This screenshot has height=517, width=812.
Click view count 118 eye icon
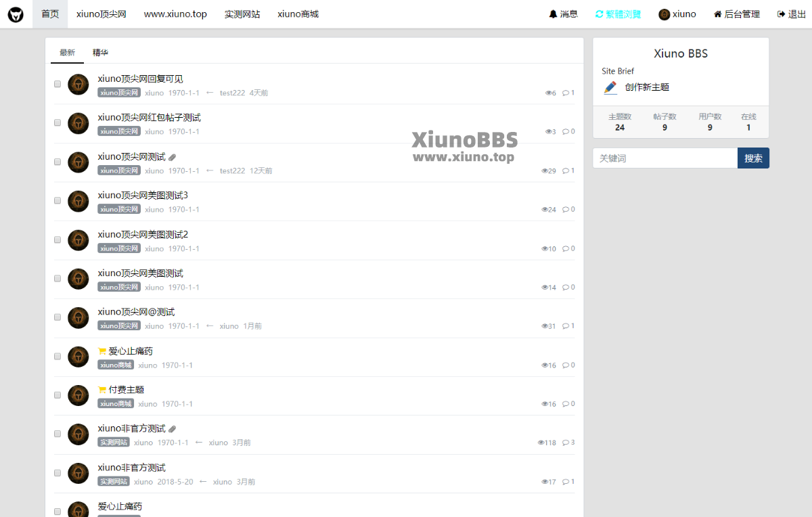(x=541, y=443)
